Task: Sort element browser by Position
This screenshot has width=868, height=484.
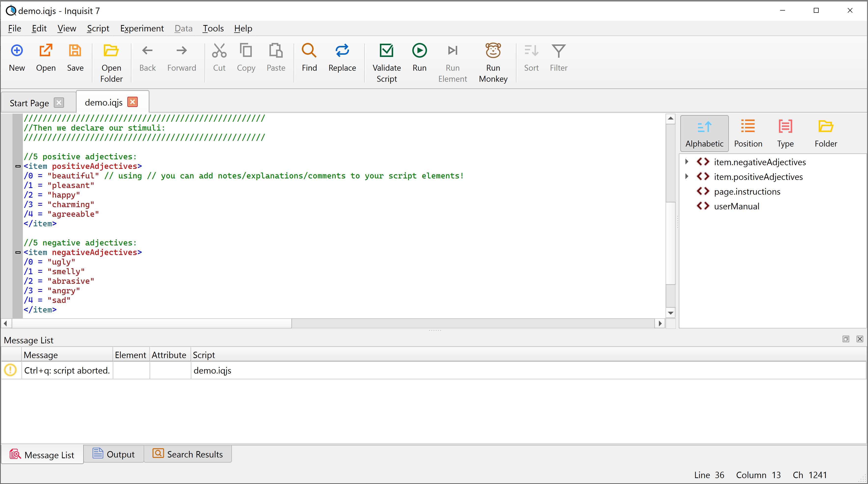Action: click(x=748, y=134)
